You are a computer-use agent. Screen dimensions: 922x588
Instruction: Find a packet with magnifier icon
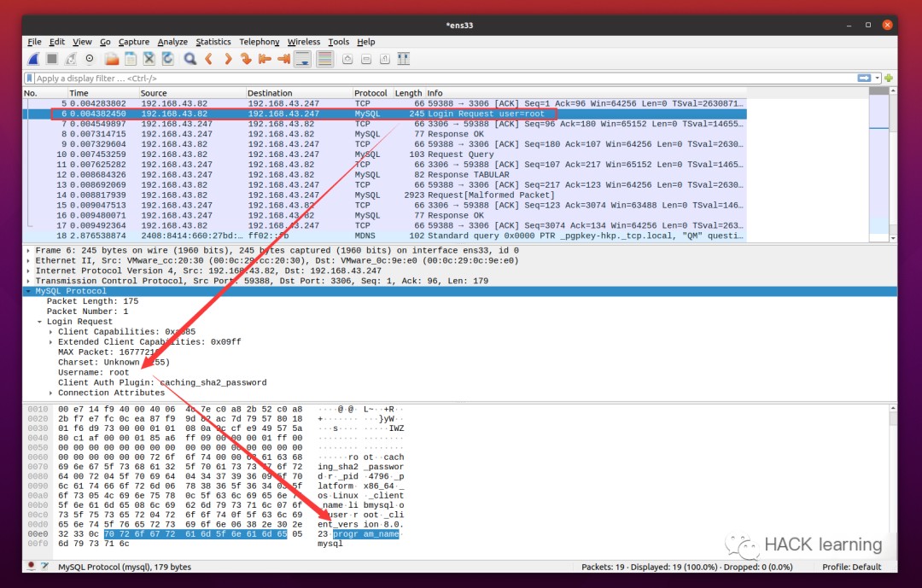190,59
